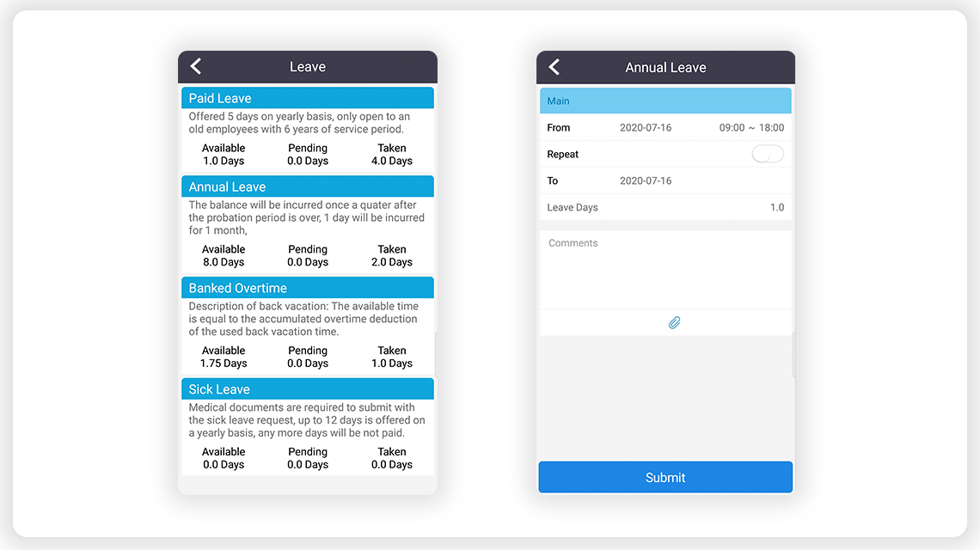Screen dimensions: 980x550
Task: Pick the To date 2020-07-16
Action: (x=646, y=180)
